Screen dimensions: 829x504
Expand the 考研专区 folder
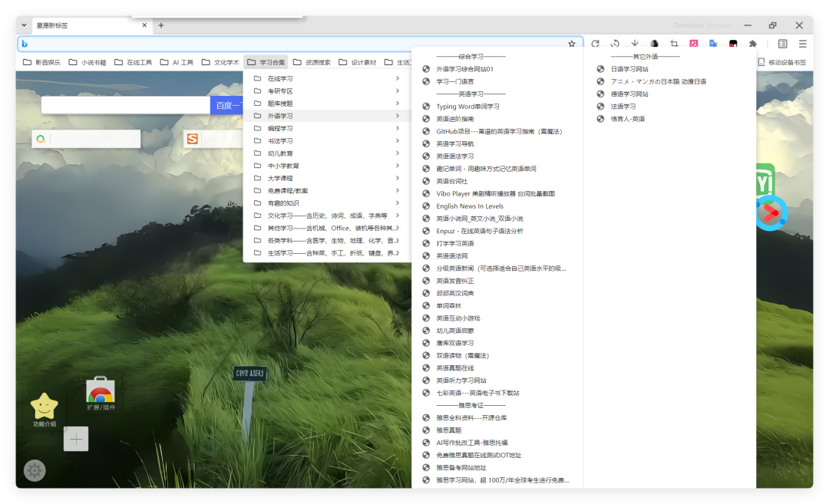point(327,91)
